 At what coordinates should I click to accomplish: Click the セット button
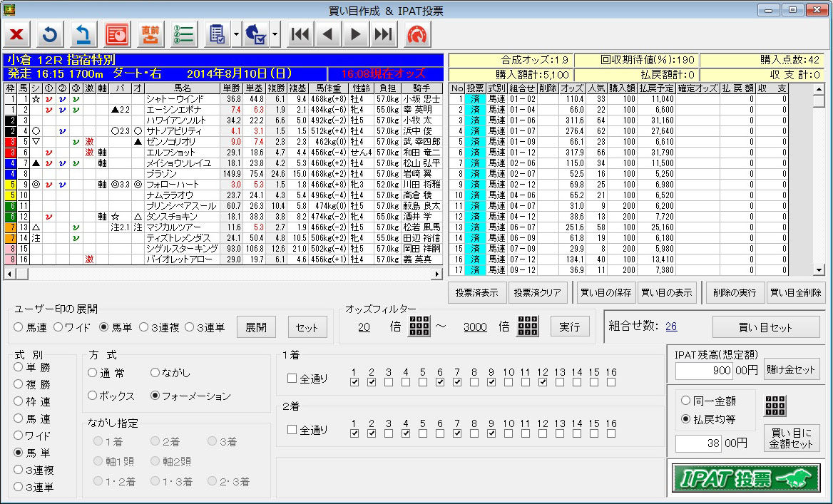tap(307, 327)
